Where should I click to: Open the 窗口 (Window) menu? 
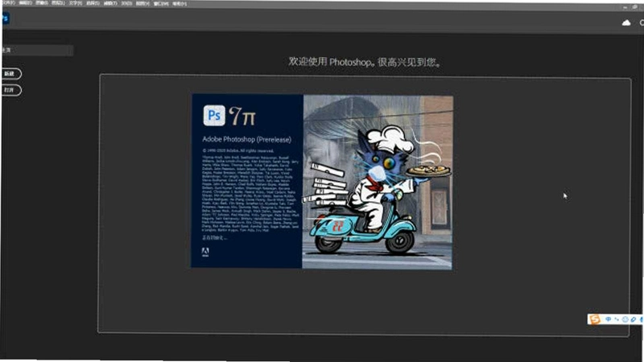(x=161, y=4)
